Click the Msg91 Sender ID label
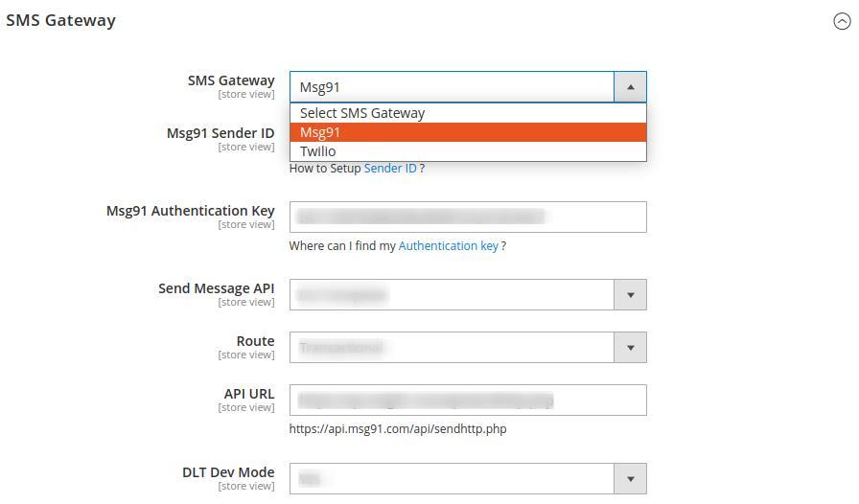The image size is (859, 504). [x=221, y=133]
